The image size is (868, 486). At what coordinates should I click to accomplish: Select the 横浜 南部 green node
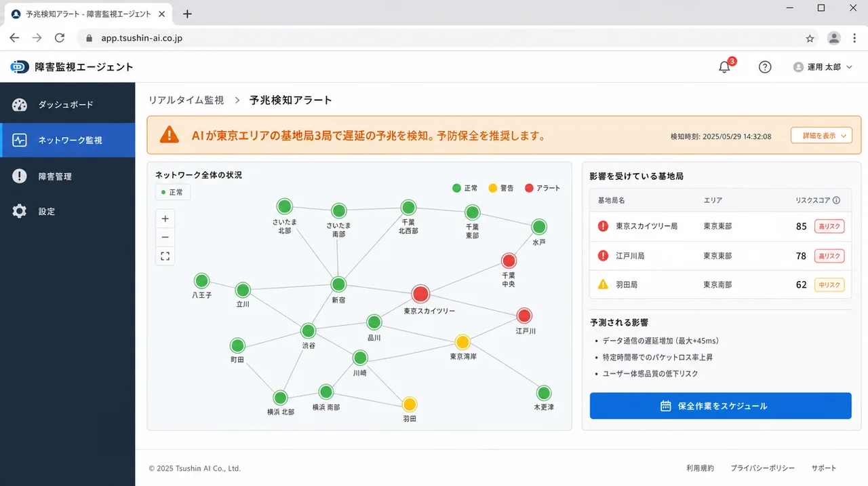point(326,392)
